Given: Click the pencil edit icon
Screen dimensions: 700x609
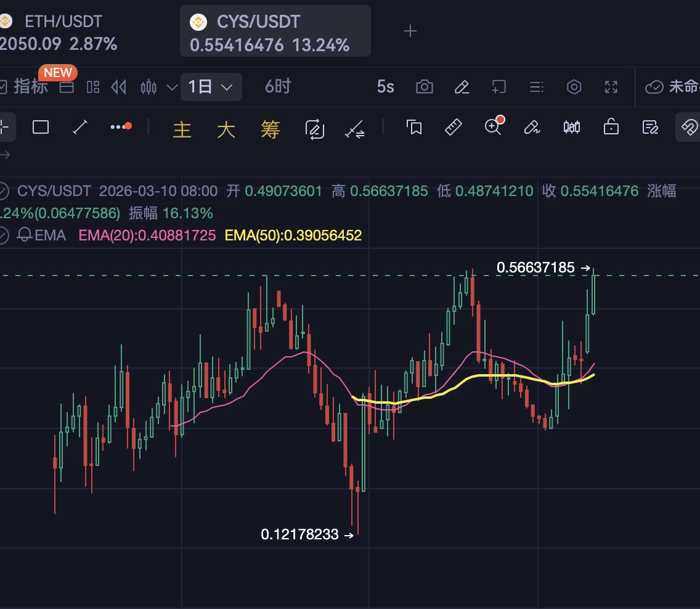Looking at the screenshot, I should coord(462,87).
